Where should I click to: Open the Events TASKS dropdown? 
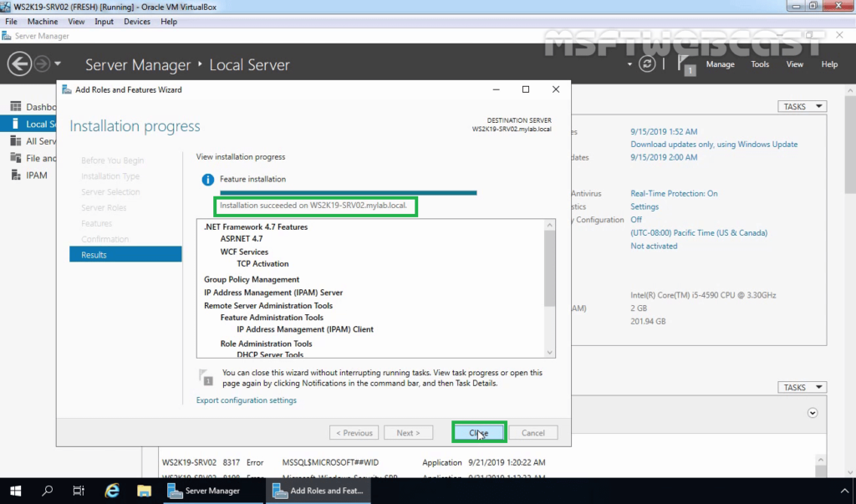pos(802,387)
